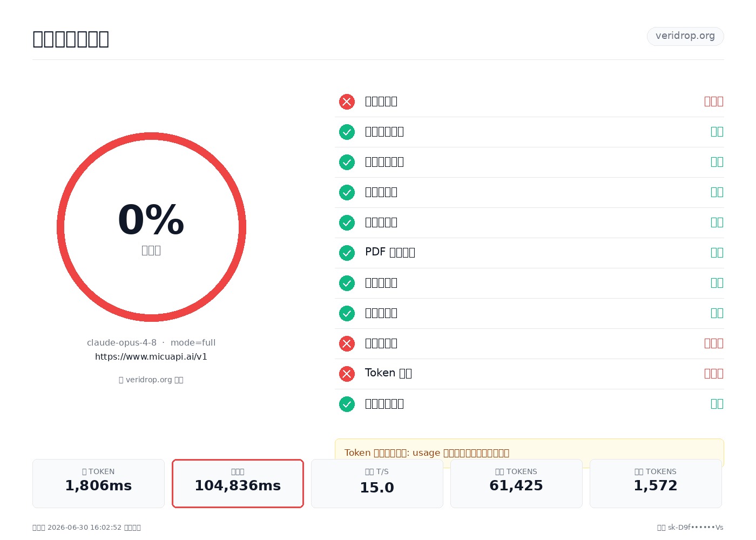This screenshot has width=756, height=540.
Task: Select the 15.0 T/S stat card
Action: pos(377,483)
